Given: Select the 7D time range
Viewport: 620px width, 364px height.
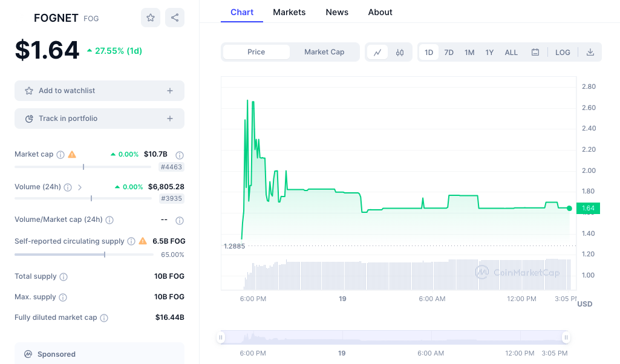Looking at the screenshot, I should point(449,52).
